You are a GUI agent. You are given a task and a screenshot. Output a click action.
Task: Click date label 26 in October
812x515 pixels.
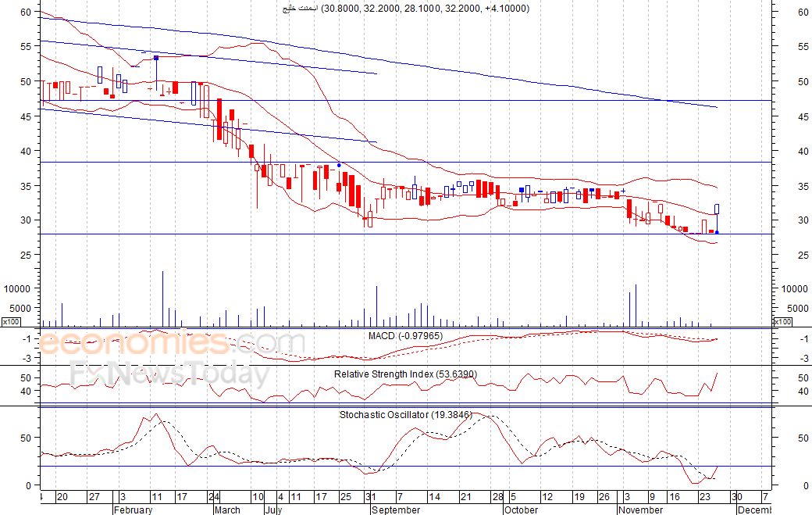pyautogui.click(x=604, y=497)
